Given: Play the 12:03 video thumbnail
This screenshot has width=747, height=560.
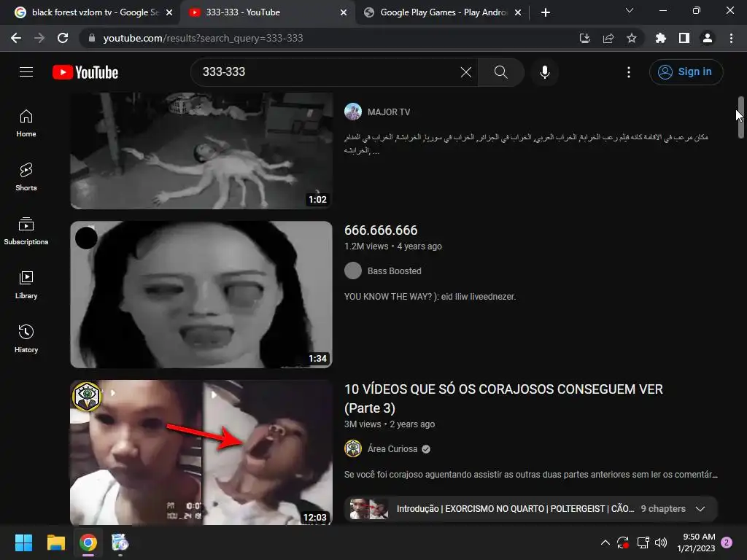Looking at the screenshot, I should [201, 452].
